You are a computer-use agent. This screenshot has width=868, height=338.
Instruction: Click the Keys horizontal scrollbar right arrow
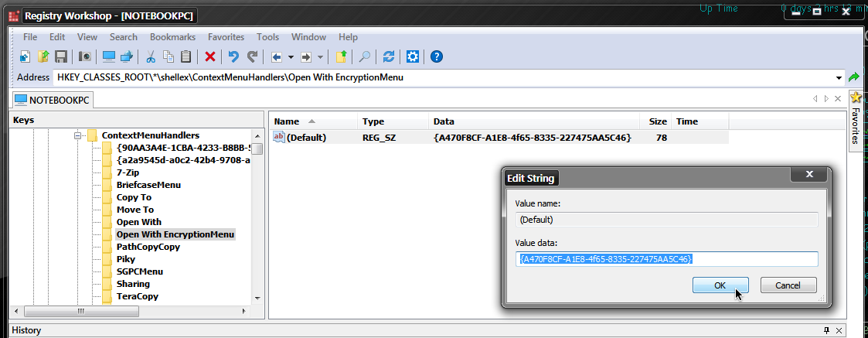pyautogui.click(x=244, y=312)
